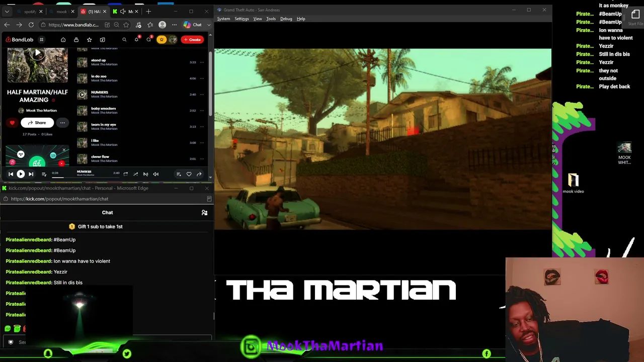
Task: Mute the BandLab player volume
Action: (155, 174)
